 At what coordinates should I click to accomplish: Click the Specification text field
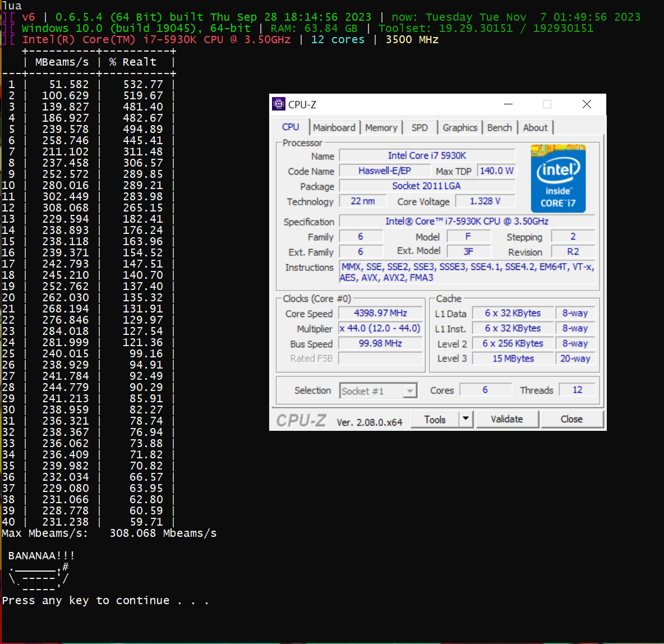coord(467,222)
